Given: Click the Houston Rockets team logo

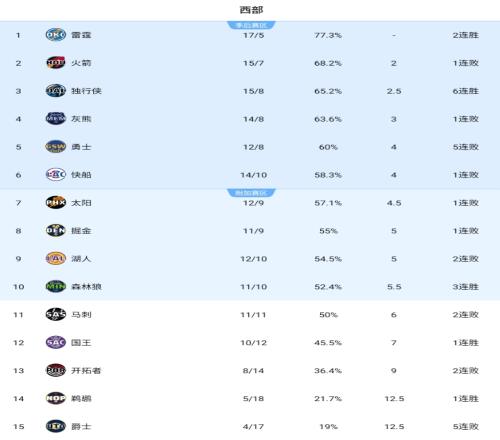Looking at the screenshot, I should pos(56,63).
